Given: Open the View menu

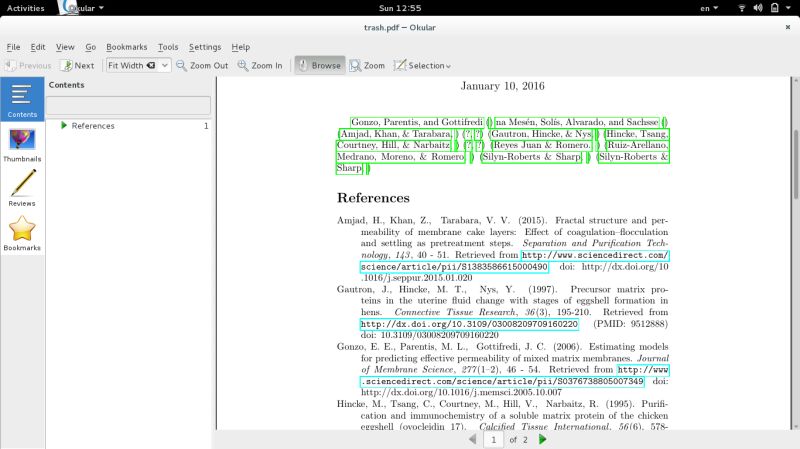Looking at the screenshot, I should 65,47.
